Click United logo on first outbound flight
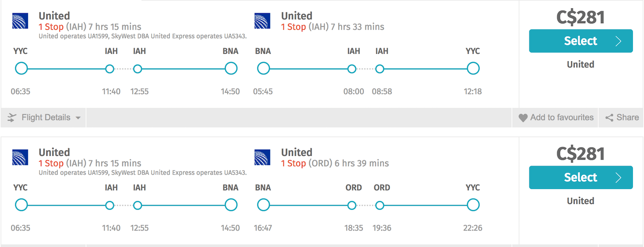The image size is (644, 247). (20, 21)
